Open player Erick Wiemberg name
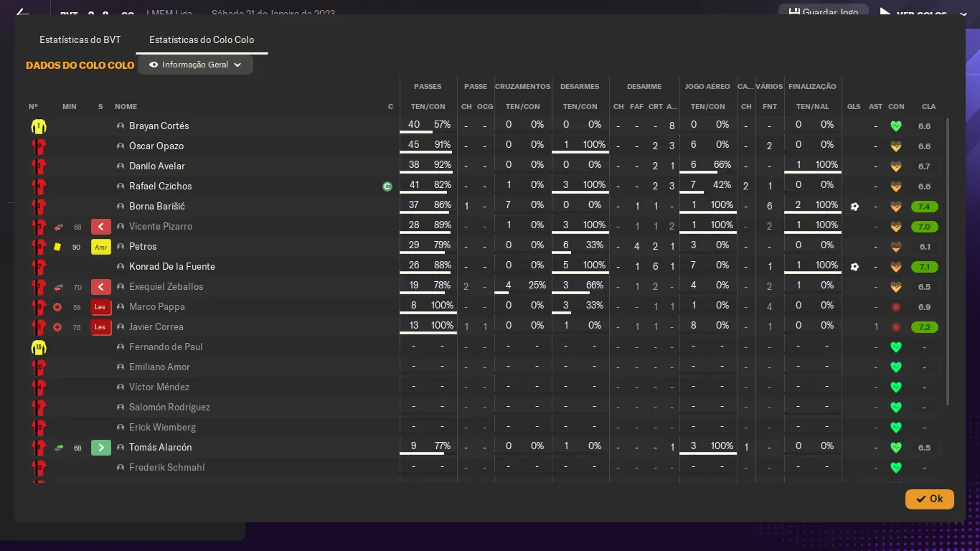The image size is (980, 551). [x=162, y=428]
